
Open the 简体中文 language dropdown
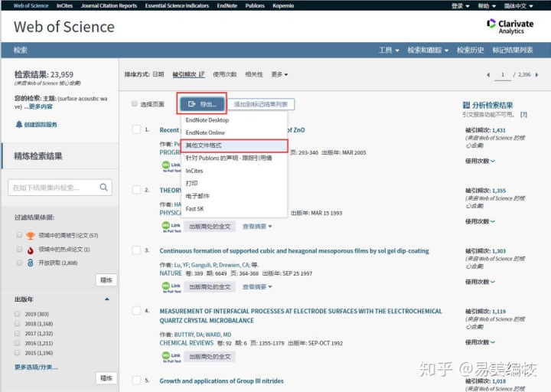[x=519, y=6]
